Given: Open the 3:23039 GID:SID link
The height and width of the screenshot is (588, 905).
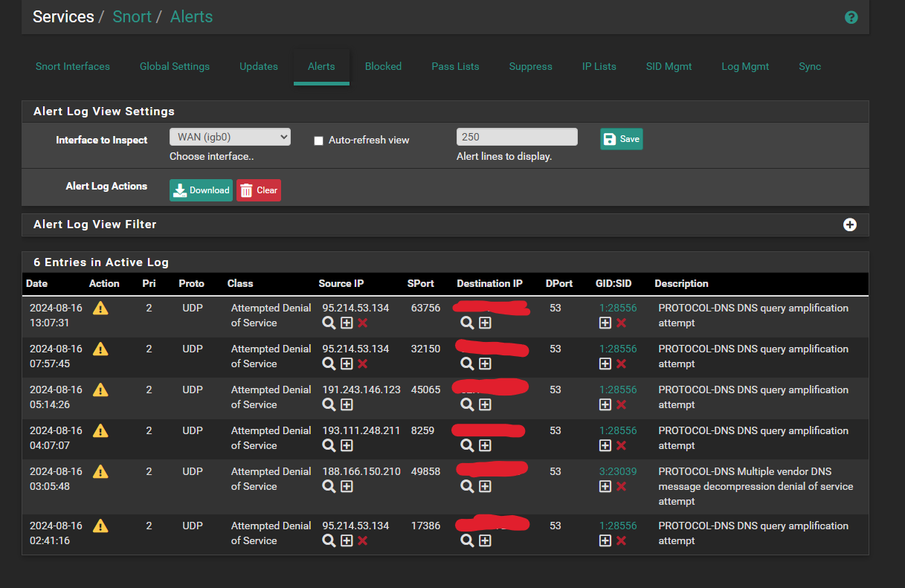Looking at the screenshot, I should click(618, 471).
